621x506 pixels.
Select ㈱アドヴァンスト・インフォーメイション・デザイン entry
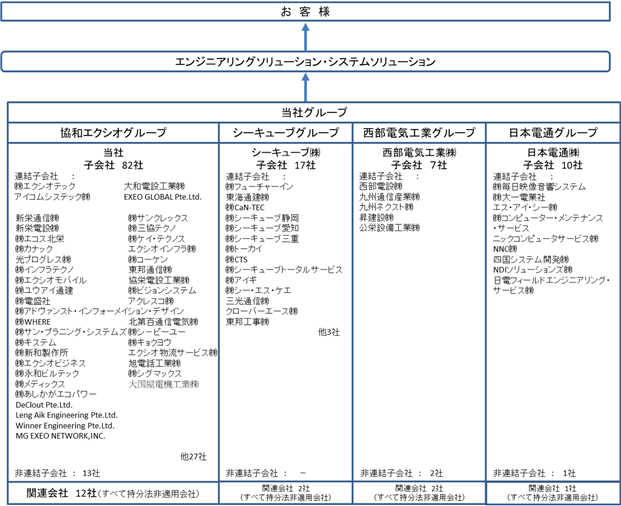(x=100, y=311)
